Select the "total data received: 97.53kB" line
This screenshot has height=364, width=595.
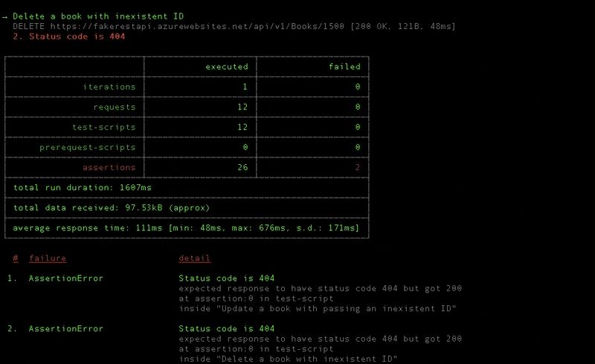(112, 208)
